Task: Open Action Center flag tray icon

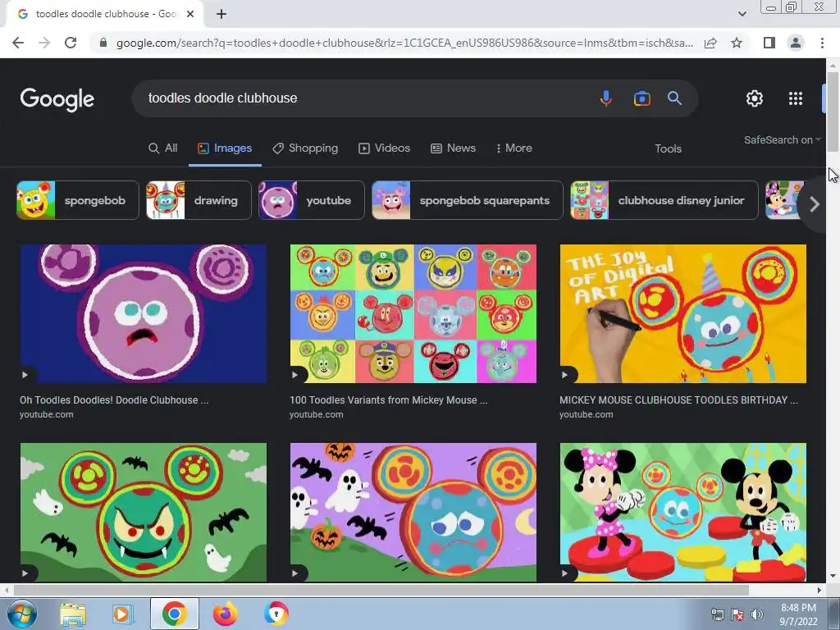Action: [x=737, y=614]
